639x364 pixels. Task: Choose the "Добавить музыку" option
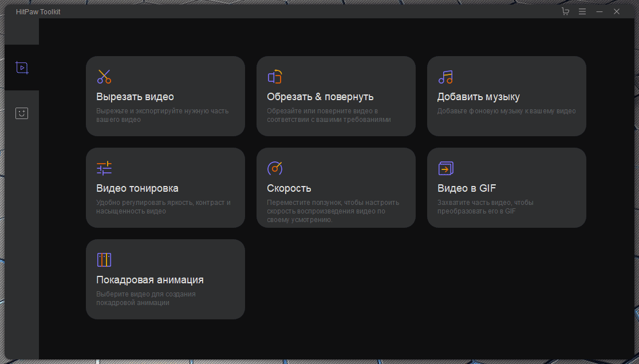click(478, 97)
